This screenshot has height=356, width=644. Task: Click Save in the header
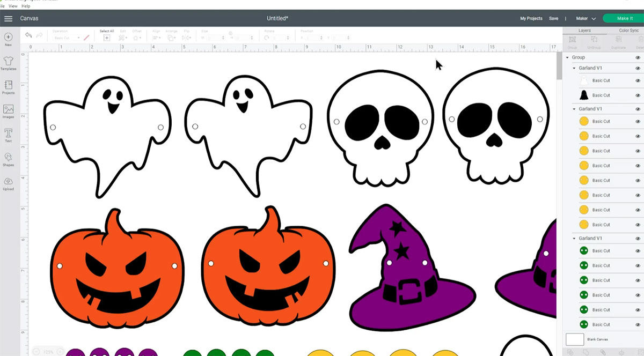point(553,18)
